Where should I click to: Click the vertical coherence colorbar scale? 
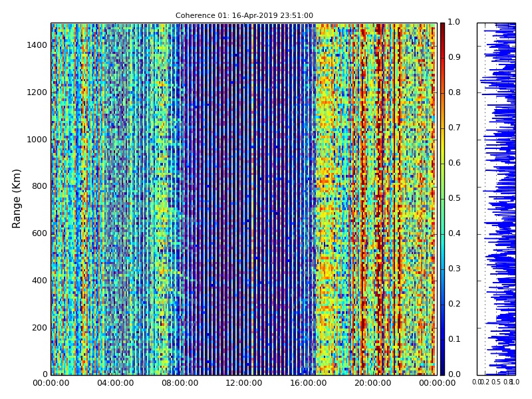[442, 199]
